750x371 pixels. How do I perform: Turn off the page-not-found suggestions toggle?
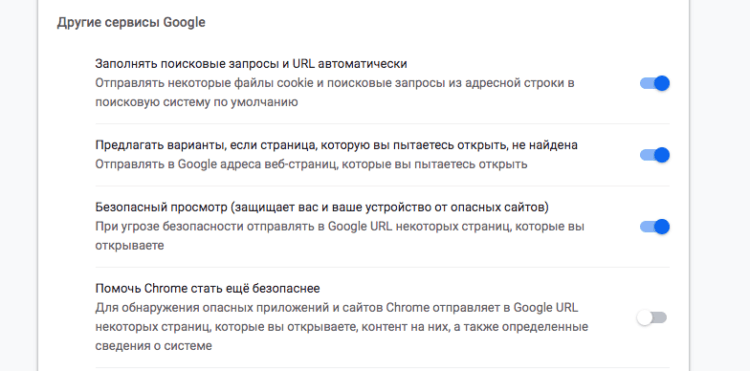pos(655,155)
